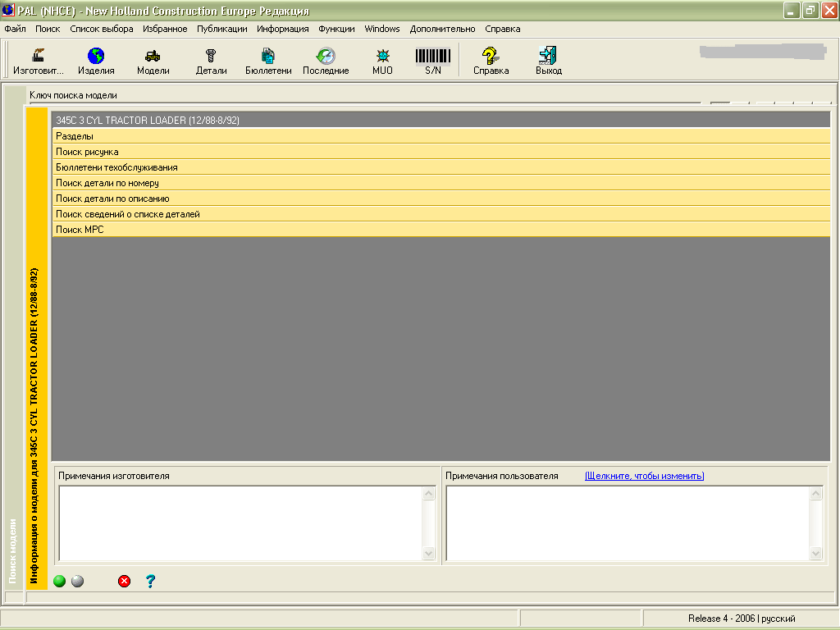Open Бюллетени техобслуживания row
This screenshot has width=840, height=630.
[x=441, y=167]
